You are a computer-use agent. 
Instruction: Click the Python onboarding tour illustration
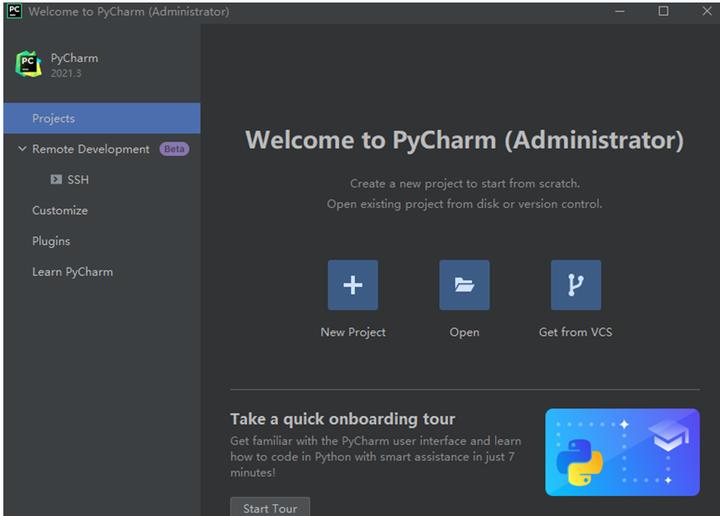click(623, 452)
